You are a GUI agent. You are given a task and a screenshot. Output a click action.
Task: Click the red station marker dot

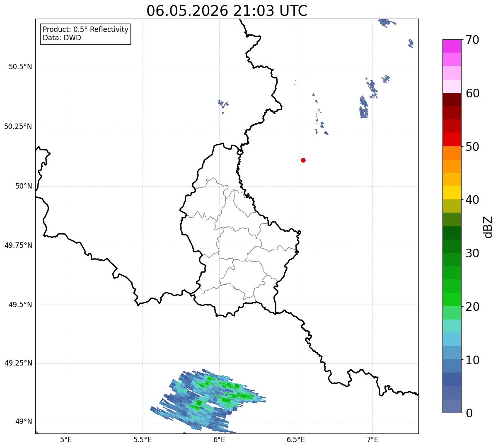303,160
